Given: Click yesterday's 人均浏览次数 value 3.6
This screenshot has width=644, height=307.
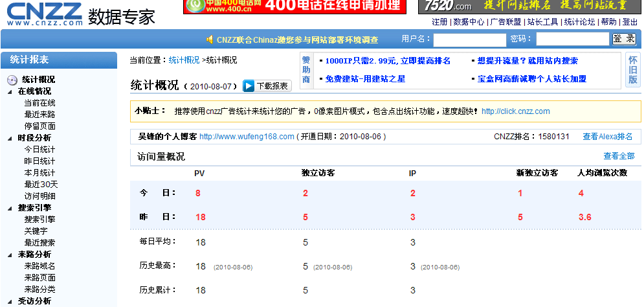Looking at the screenshot, I should [585, 217].
